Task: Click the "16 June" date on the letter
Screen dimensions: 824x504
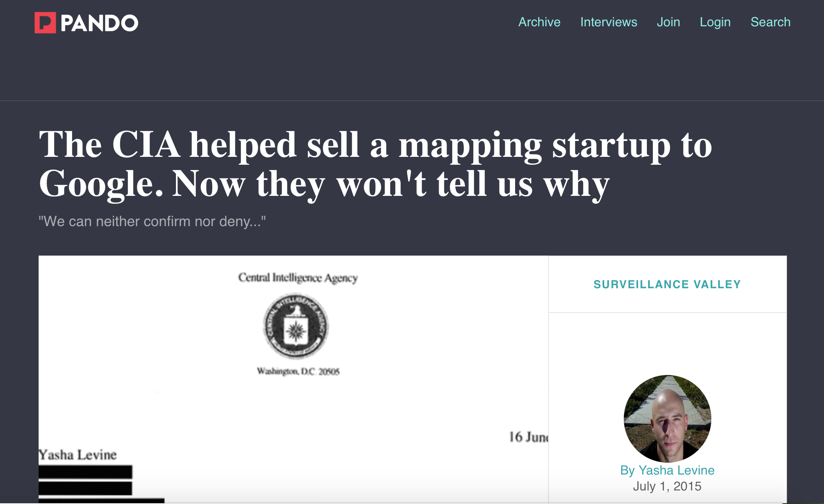Action: click(528, 437)
